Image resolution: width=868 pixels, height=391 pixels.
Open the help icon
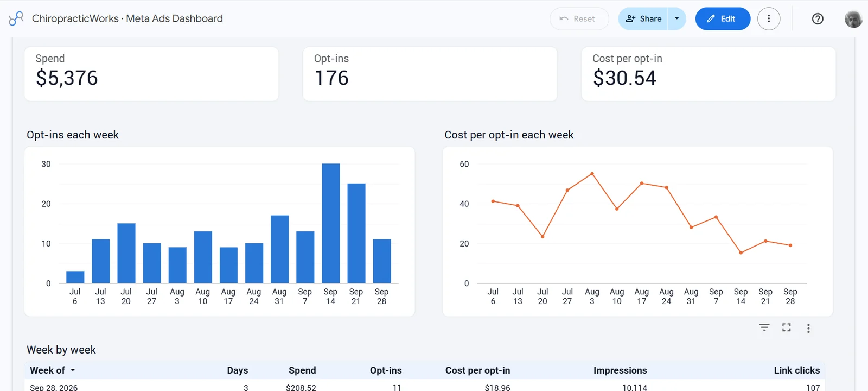point(818,18)
